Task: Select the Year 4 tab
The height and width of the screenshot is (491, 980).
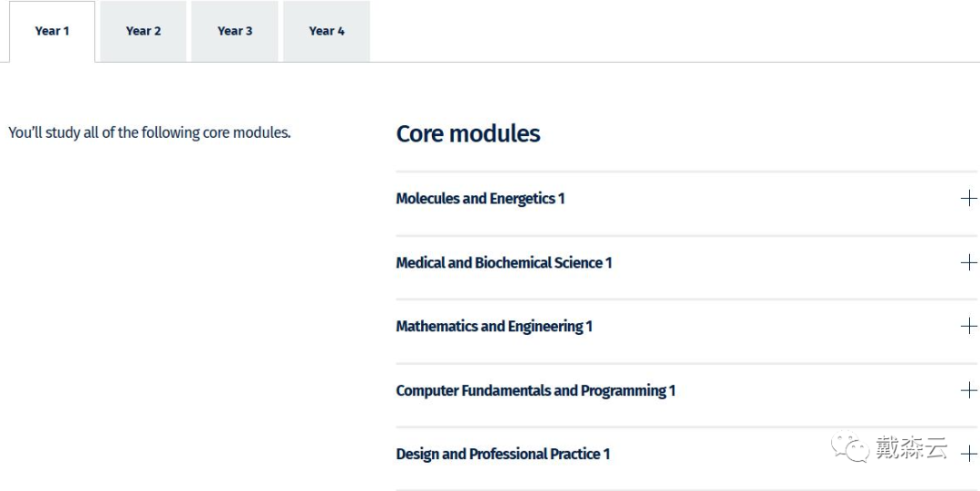Action: click(x=327, y=31)
